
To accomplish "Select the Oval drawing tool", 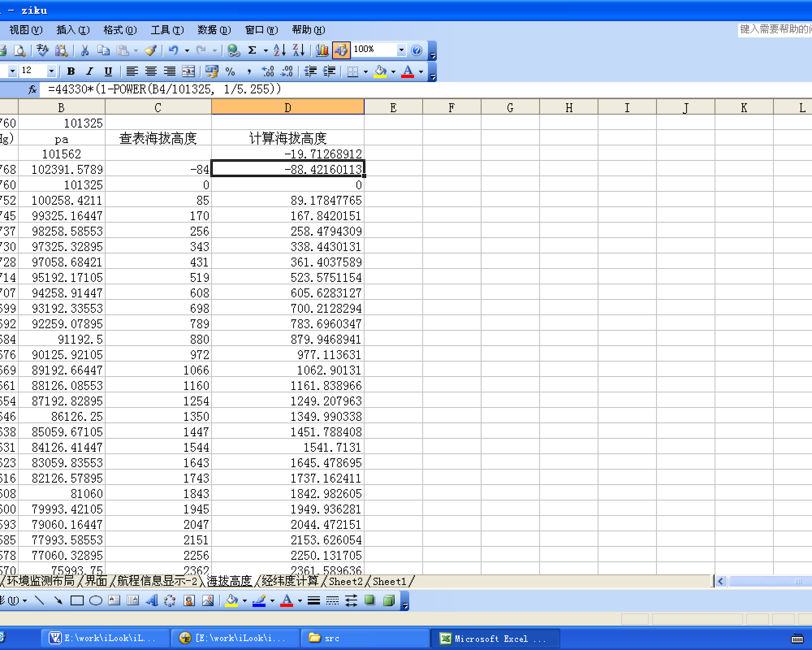I will click(96, 600).
